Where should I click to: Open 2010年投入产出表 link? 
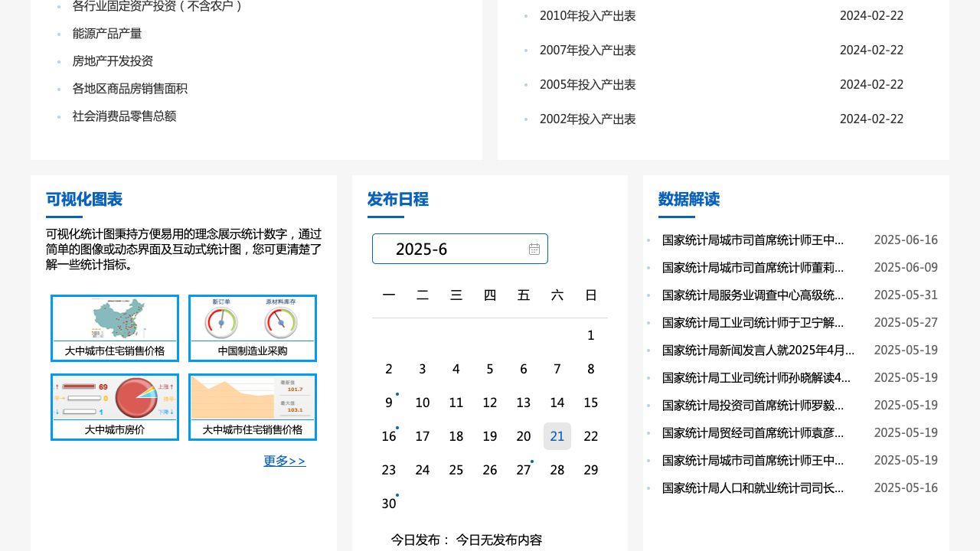pos(587,15)
